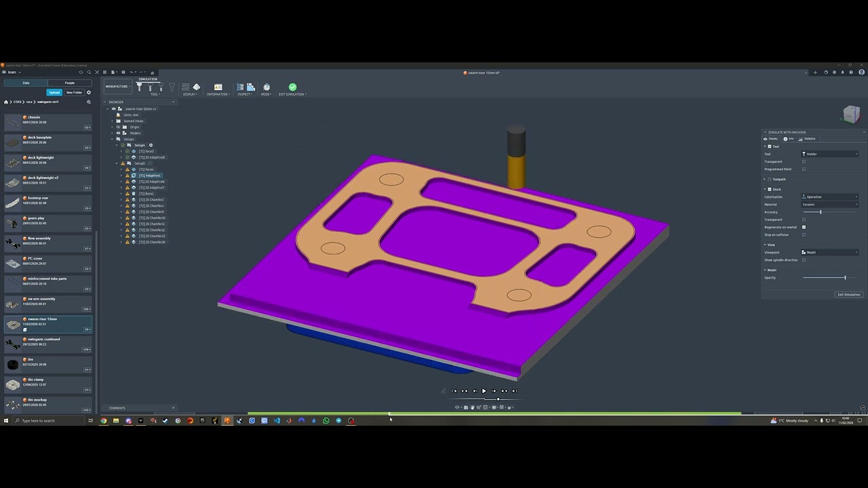Click the green Exit Simulation checkmark icon
Screen dimensions: 868x488
pyautogui.click(x=292, y=87)
